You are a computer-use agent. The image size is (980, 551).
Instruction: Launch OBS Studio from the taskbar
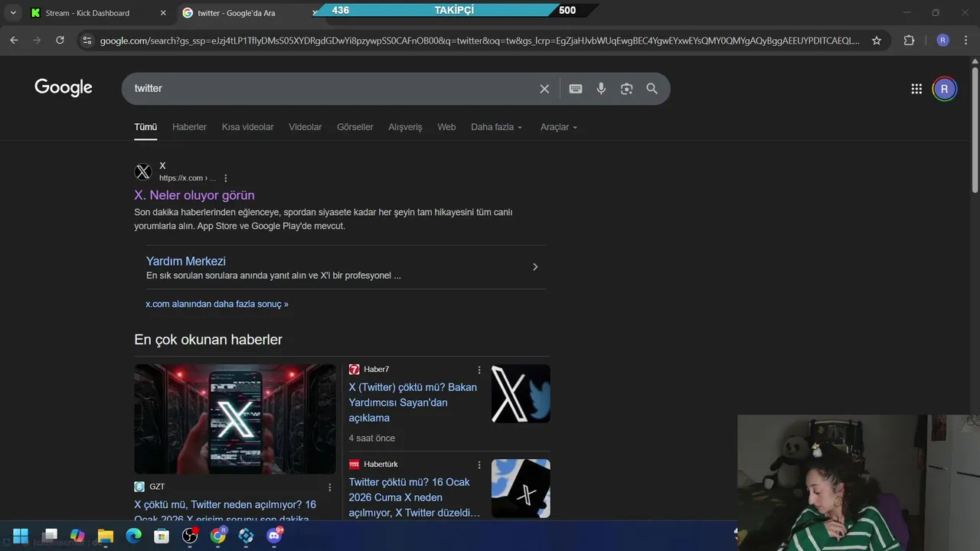point(190,536)
